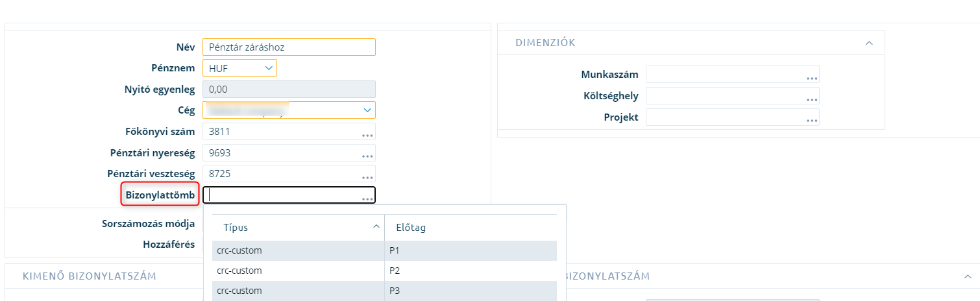Screen dimensions: 980x301
Task: Click the Előtag column header
Action: pyautogui.click(x=471, y=228)
